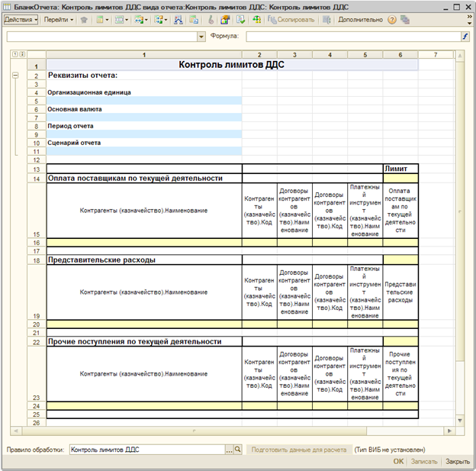Click the icon left of Дополнительно

pos(326,20)
